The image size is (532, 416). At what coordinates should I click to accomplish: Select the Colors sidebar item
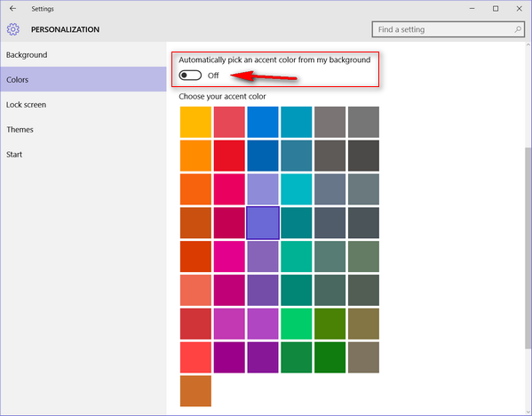[83, 79]
